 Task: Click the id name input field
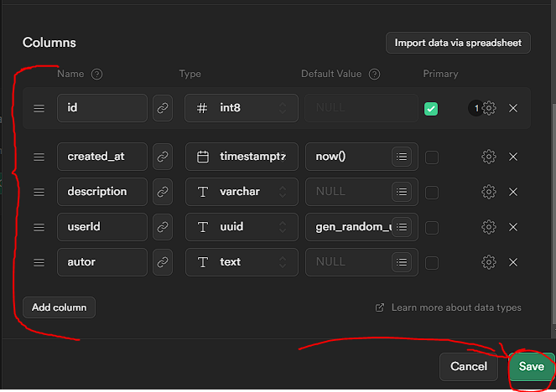tap(102, 108)
